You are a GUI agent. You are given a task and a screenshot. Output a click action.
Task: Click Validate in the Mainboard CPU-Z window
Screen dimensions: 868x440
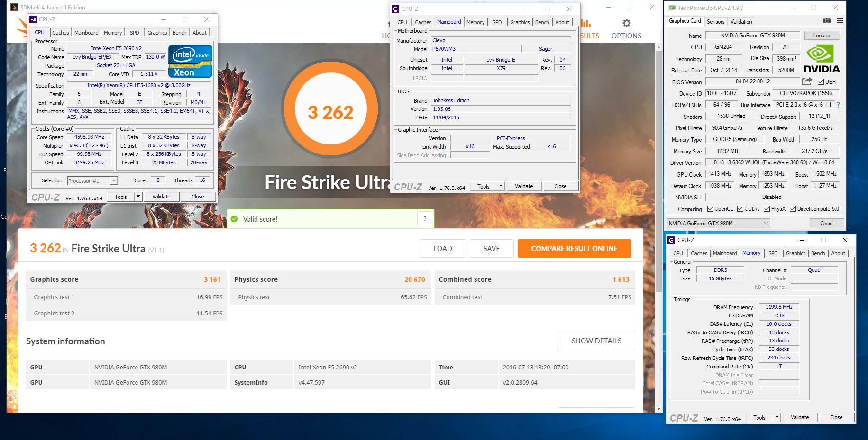click(x=524, y=186)
